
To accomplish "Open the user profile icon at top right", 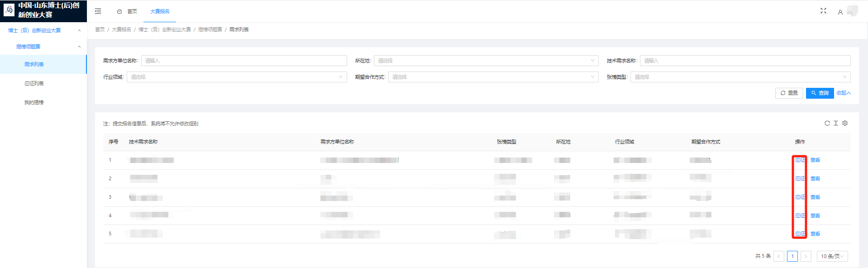I will point(840,12).
